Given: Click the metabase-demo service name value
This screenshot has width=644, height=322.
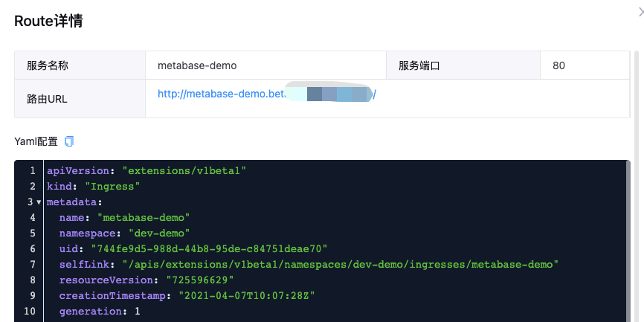Looking at the screenshot, I should tap(197, 65).
